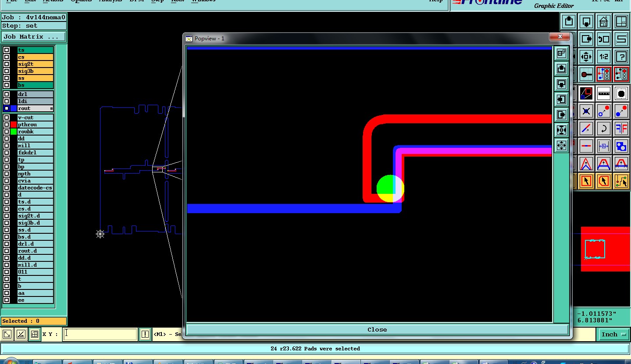Click the red navigator overview thumbnail
The height and width of the screenshot is (364, 631).
pos(605,249)
